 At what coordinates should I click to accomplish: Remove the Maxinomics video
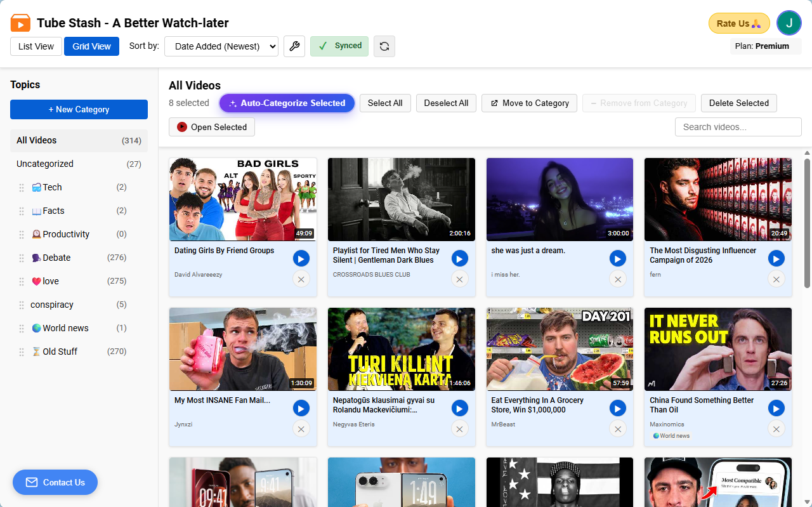pos(776,429)
